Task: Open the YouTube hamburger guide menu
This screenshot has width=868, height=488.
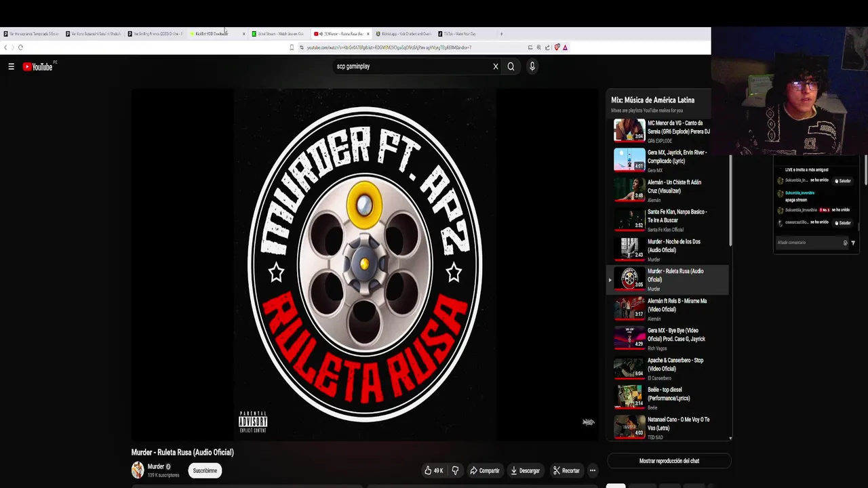Action: [11, 66]
